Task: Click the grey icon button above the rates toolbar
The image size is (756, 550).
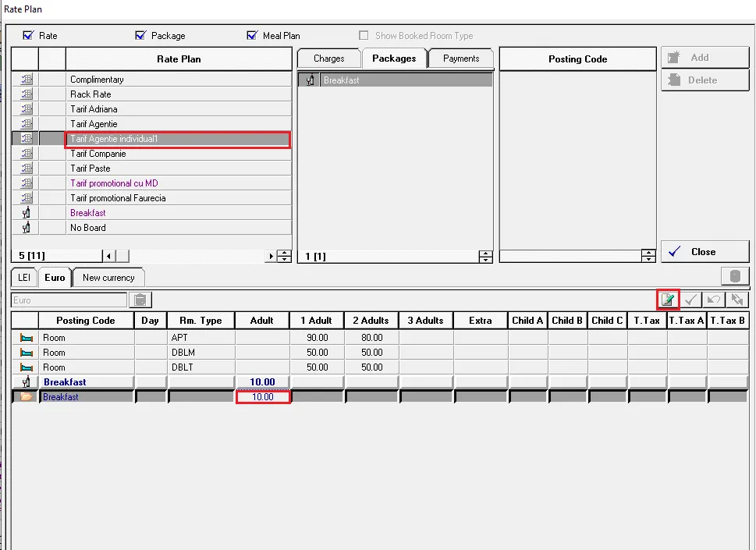Action: click(735, 276)
